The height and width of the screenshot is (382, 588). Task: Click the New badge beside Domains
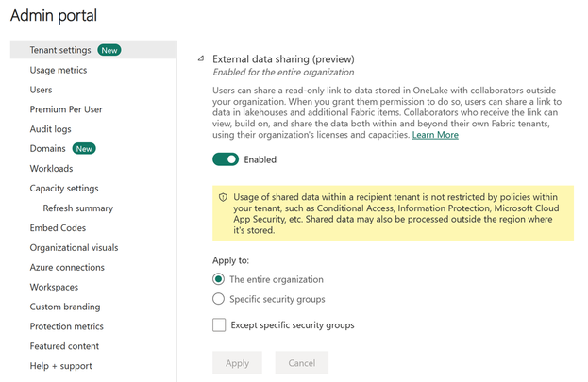(84, 149)
